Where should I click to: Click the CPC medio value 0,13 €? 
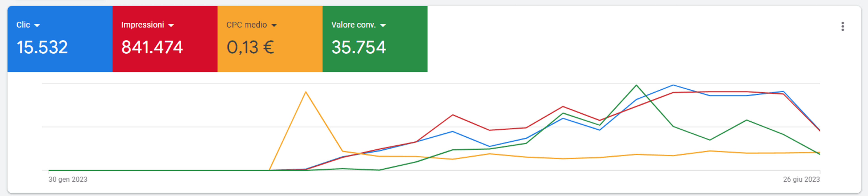(x=250, y=47)
